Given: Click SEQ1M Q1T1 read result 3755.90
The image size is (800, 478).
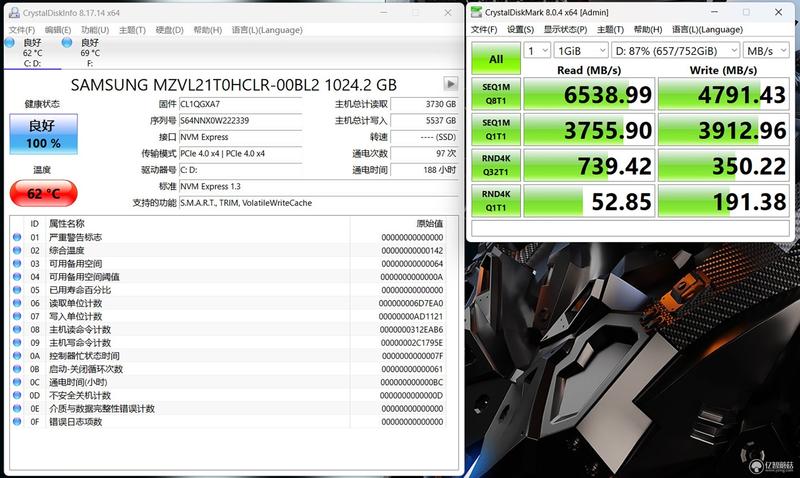Looking at the screenshot, I should pos(589,130).
